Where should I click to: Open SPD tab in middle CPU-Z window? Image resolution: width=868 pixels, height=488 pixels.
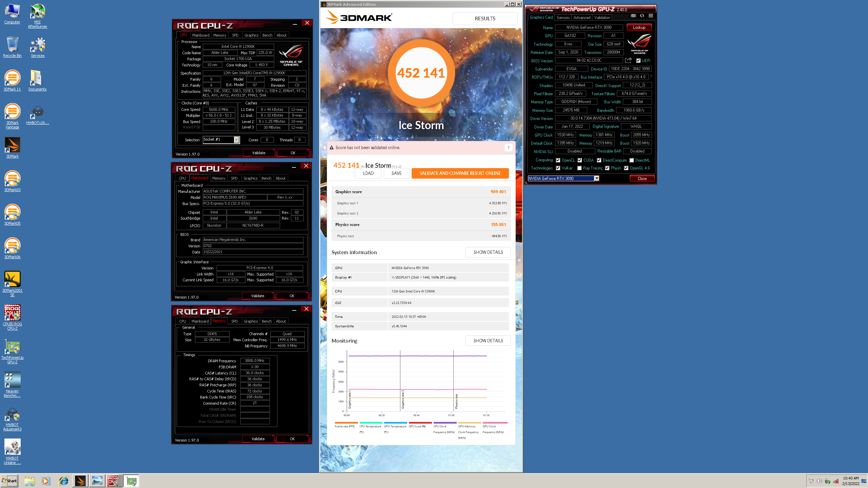[x=234, y=178]
